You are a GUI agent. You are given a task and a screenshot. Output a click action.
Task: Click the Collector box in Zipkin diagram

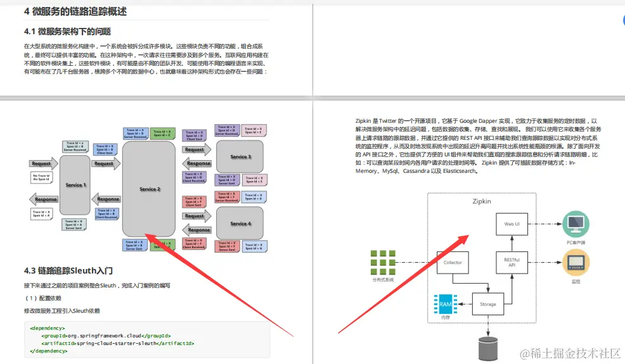[453, 263]
